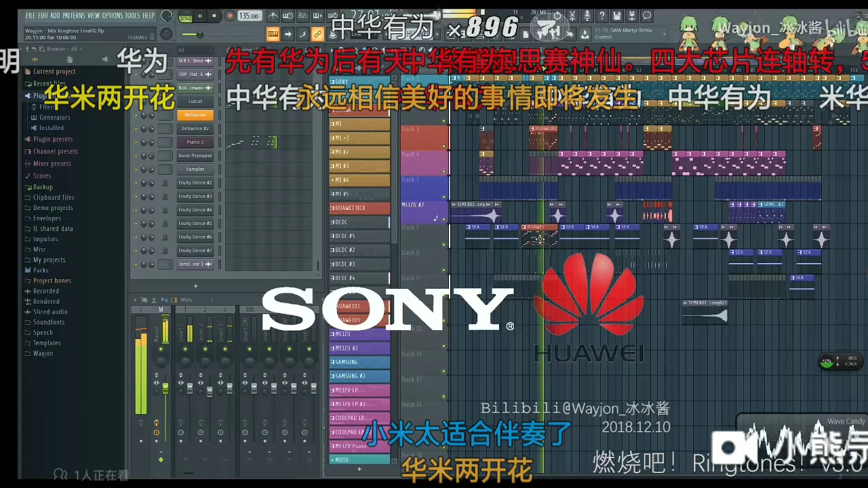This screenshot has height=488, width=868.
Task: Open the undo history circular-arrow icon
Action: (x=557, y=15)
